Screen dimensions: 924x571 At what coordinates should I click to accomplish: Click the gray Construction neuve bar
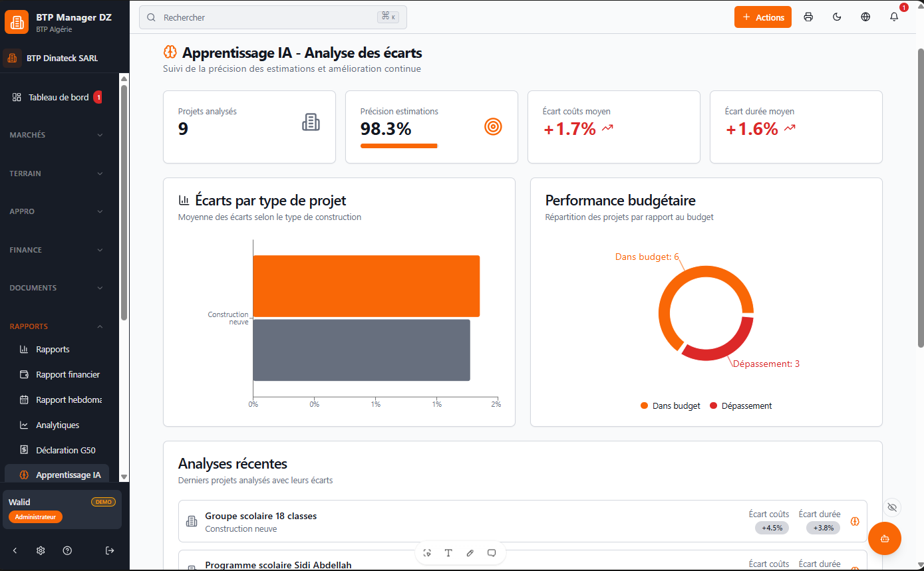pyautogui.click(x=362, y=350)
